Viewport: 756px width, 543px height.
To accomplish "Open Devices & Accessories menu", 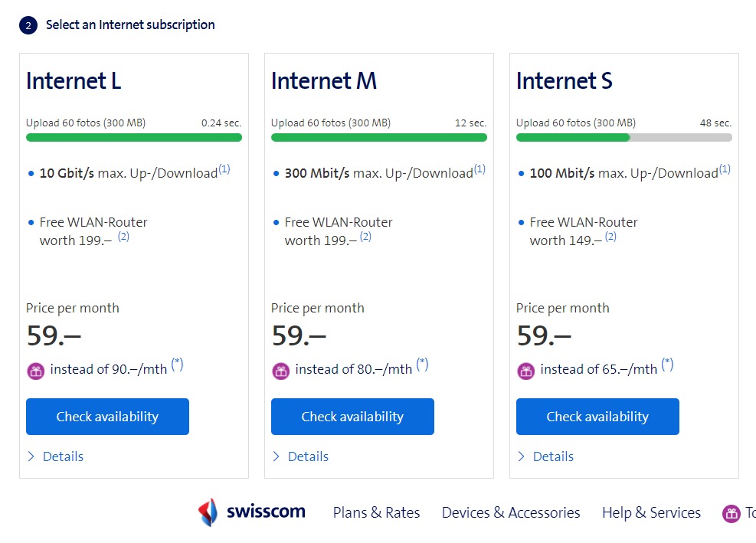I will pos(511,513).
